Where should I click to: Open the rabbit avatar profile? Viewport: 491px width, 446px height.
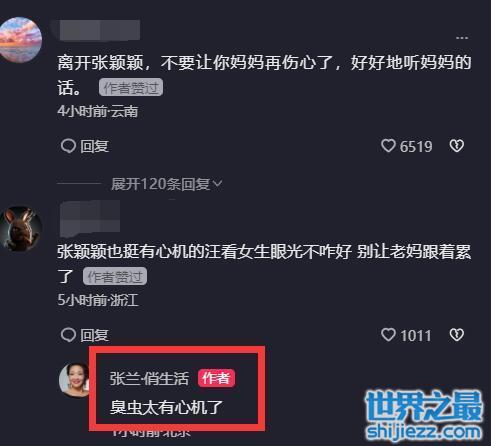(21, 229)
